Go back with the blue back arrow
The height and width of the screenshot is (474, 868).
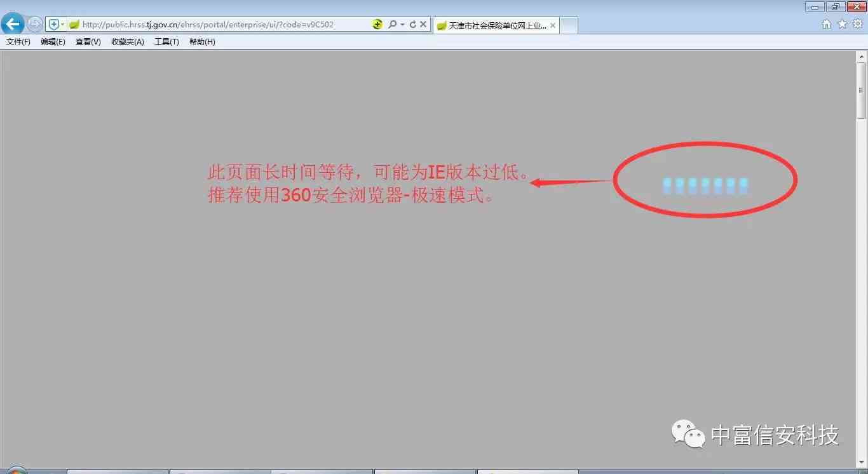[13, 25]
